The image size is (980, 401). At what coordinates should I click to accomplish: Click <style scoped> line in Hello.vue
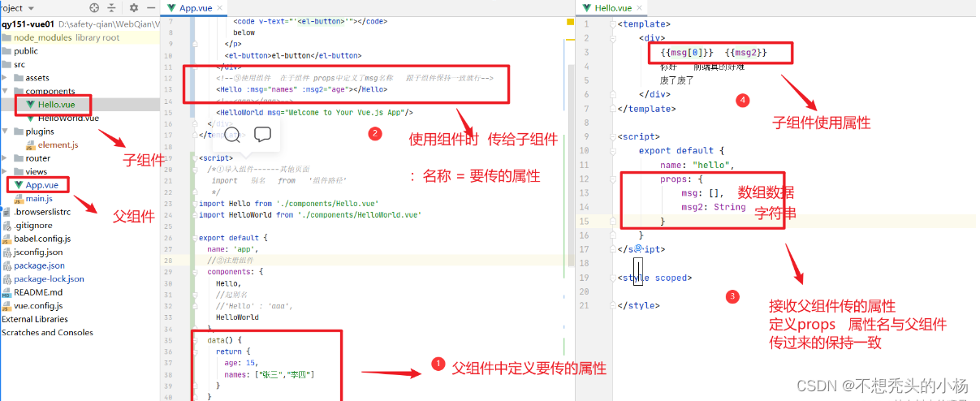tap(654, 278)
